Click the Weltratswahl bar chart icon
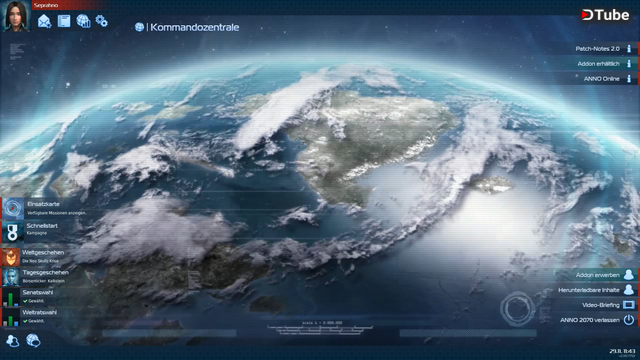640x360 pixels. click(11, 317)
